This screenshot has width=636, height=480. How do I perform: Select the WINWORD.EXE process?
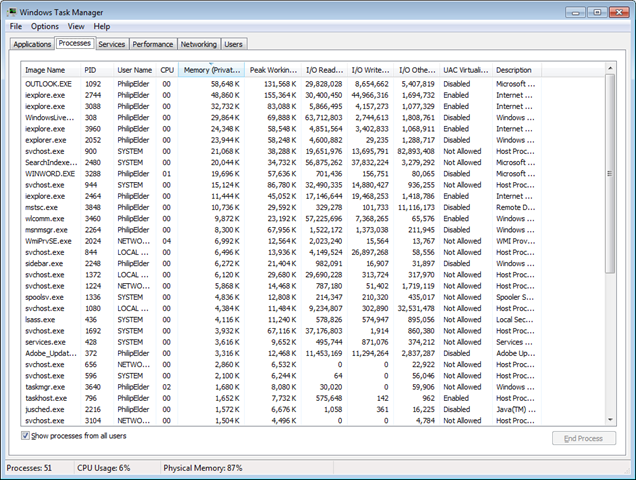(280, 174)
